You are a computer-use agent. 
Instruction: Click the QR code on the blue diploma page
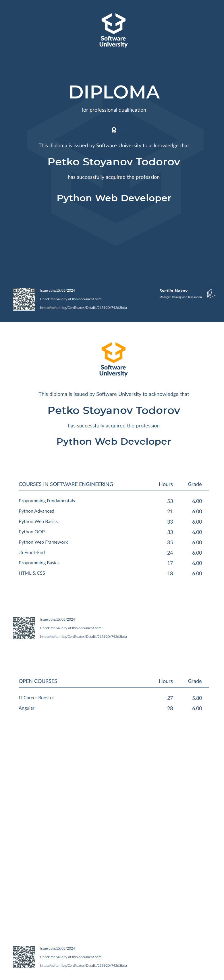(24, 299)
